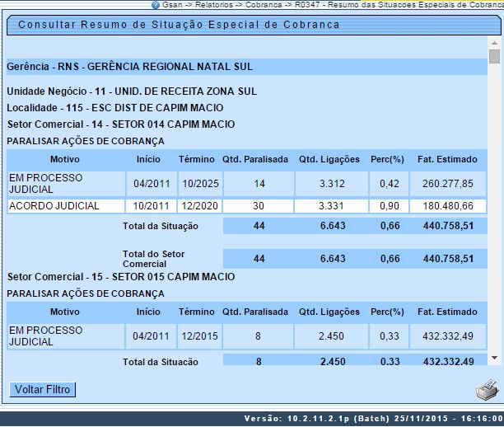Click scrollbar down arrow in report panel
The height and width of the screenshot is (427, 504).
point(494,358)
